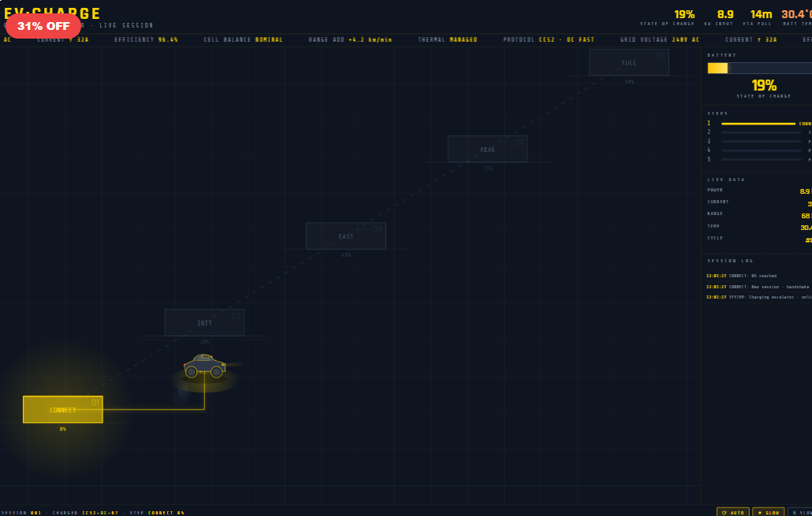
Task: Click the electric car icon
Action: [204, 366]
